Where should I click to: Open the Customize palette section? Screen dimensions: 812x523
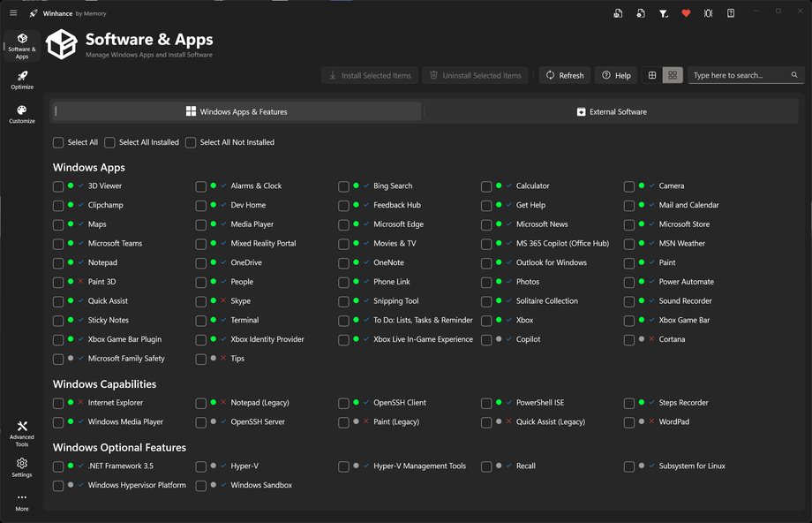pos(22,114)
